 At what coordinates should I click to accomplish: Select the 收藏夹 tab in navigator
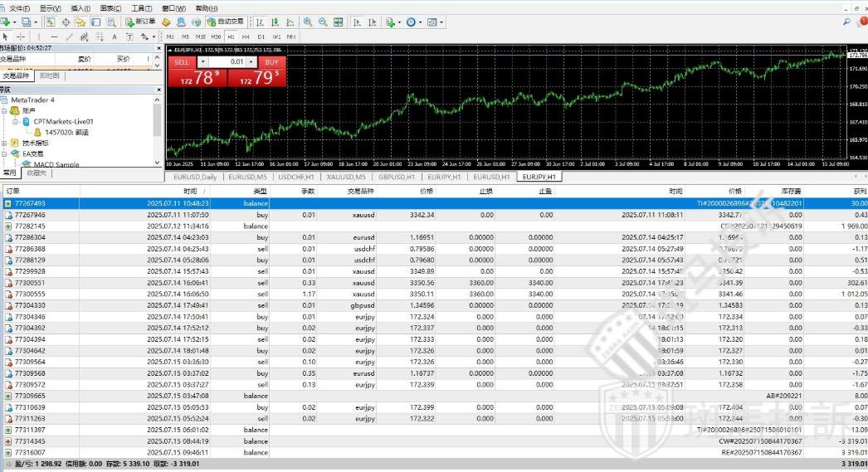pyautogui.click(x=36, y=173)
